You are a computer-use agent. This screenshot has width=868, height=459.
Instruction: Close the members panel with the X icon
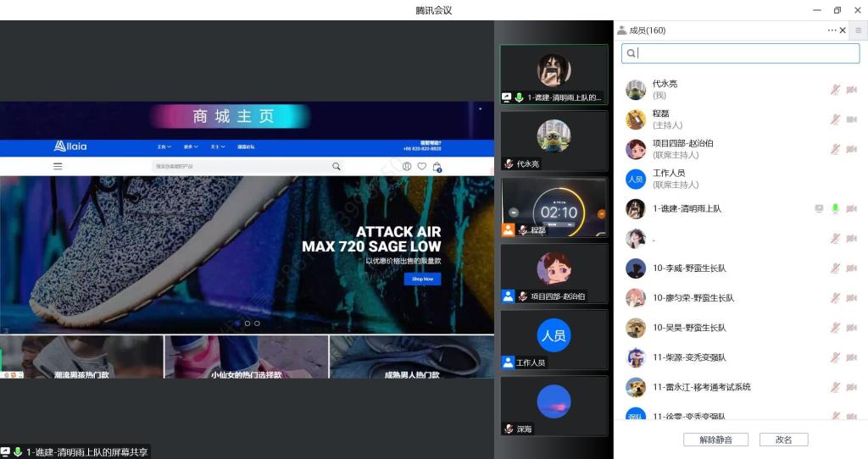click(x=843, y=30)
